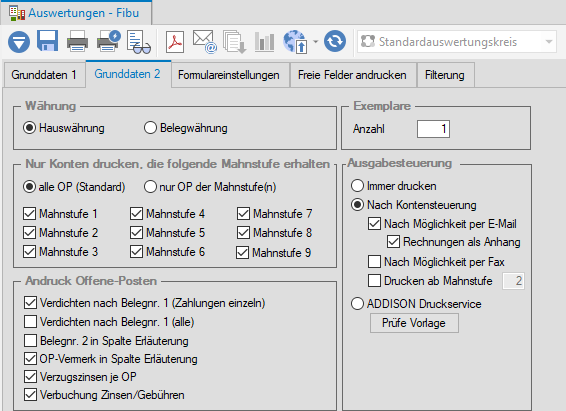Open print preview with glasses icon

click(x=139, y=42)
